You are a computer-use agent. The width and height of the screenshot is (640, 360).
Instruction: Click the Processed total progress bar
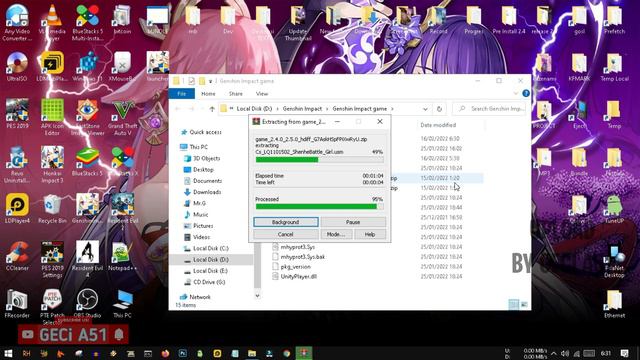point(320,207)
